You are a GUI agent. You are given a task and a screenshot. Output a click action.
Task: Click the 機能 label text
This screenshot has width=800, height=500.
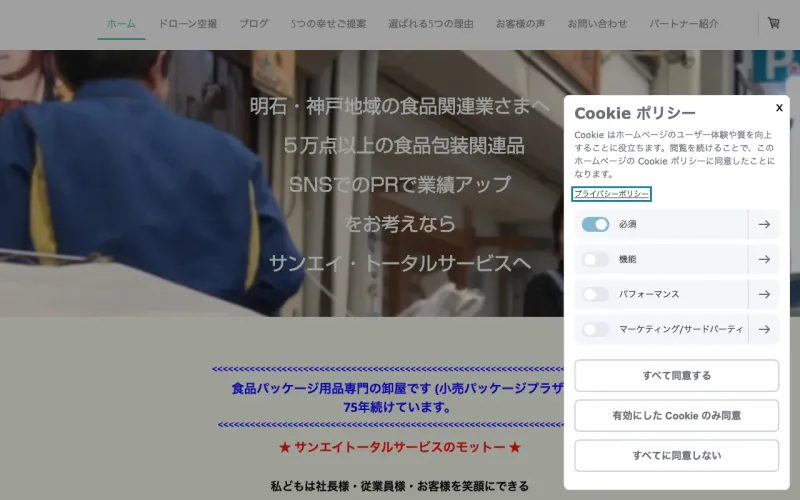point(627,259)
